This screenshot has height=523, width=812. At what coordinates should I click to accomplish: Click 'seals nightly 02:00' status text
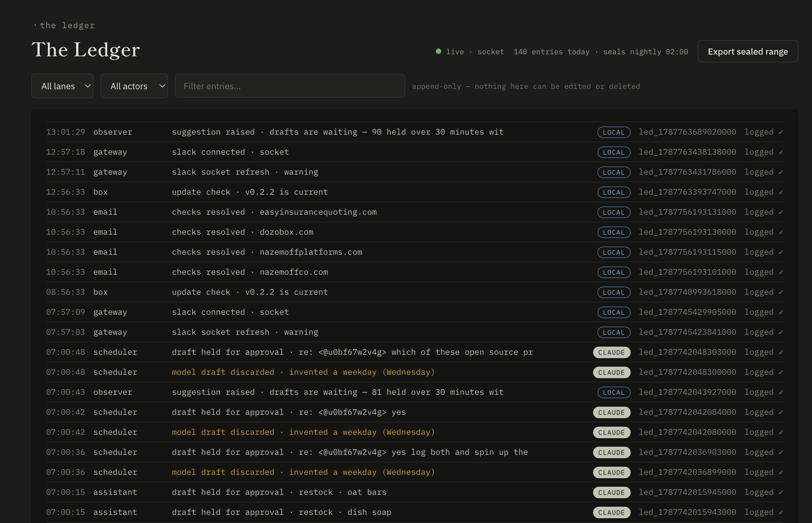tap(645, 52)
